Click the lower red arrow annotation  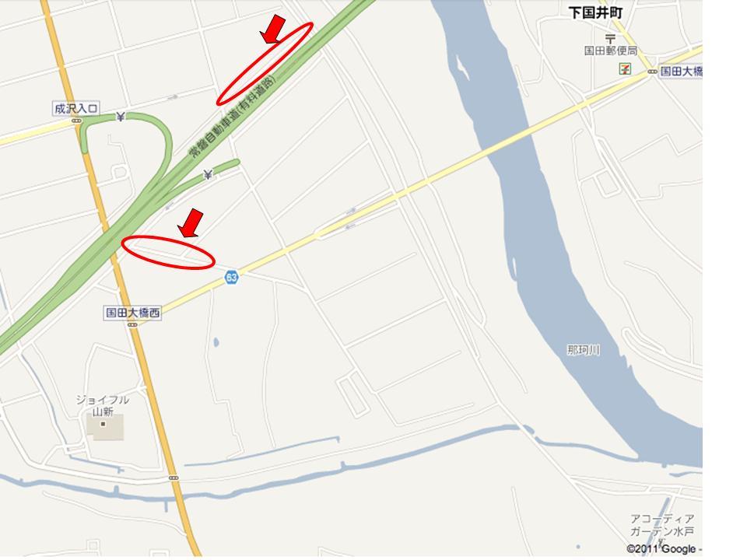click(191, 223)
